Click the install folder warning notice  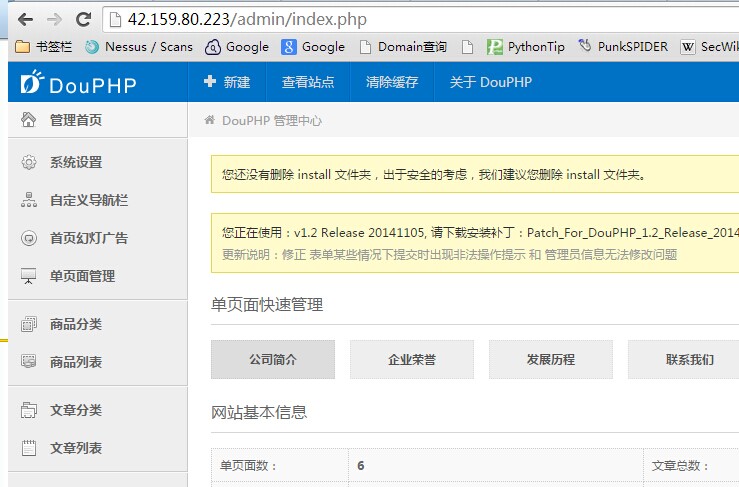click(475, 174)
